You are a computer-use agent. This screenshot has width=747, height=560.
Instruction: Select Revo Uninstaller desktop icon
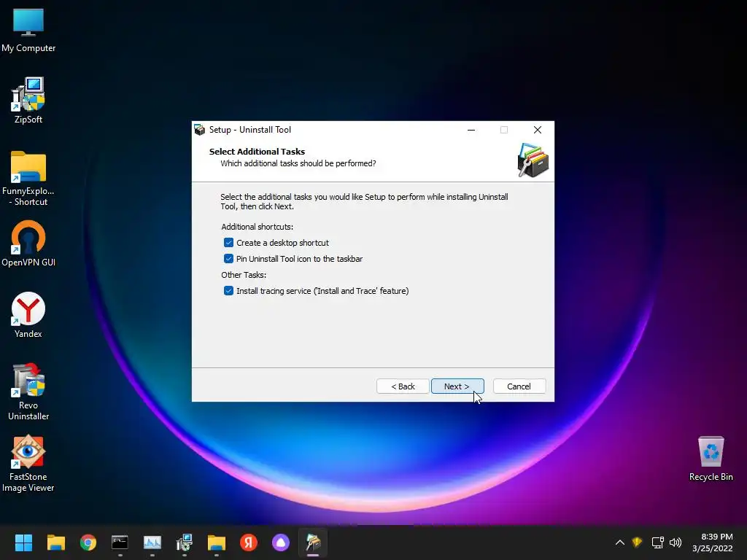click(x=28, y=392)
